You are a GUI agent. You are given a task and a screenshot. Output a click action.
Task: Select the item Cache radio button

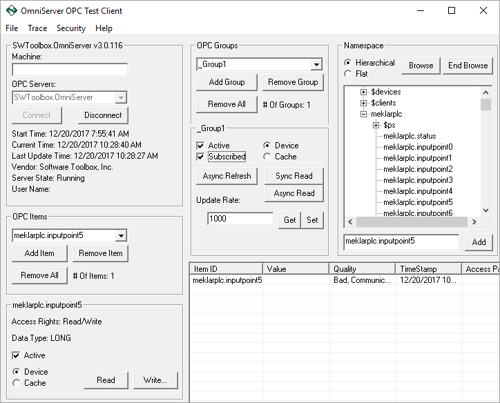16,383
